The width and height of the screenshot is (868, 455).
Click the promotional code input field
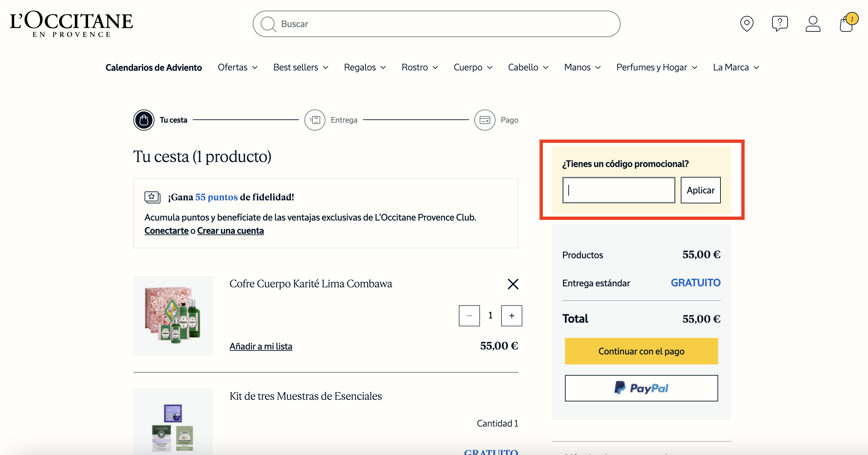point(619,190)
